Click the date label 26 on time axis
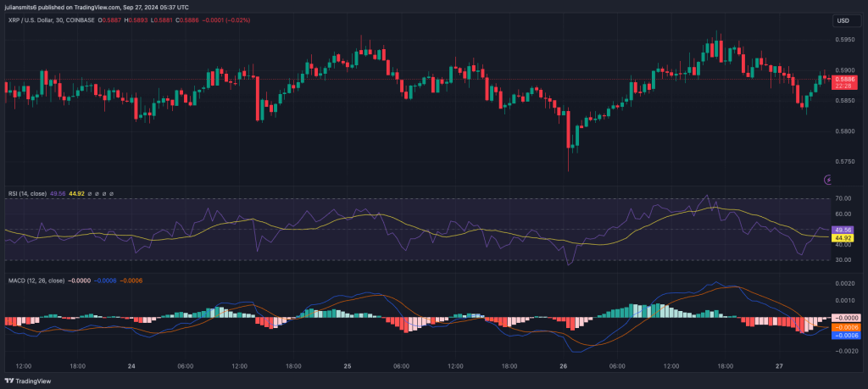This screenshot has height=389, width=868. (x=564, y=366)
